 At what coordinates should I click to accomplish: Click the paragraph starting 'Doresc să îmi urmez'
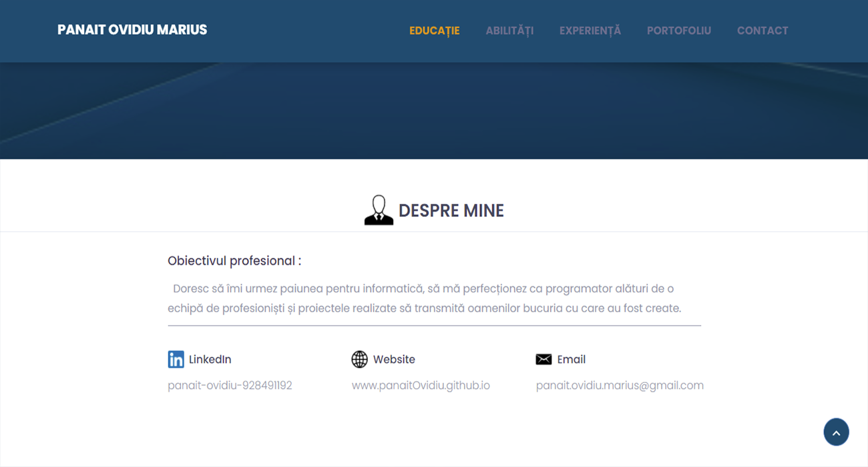(425, 299)
